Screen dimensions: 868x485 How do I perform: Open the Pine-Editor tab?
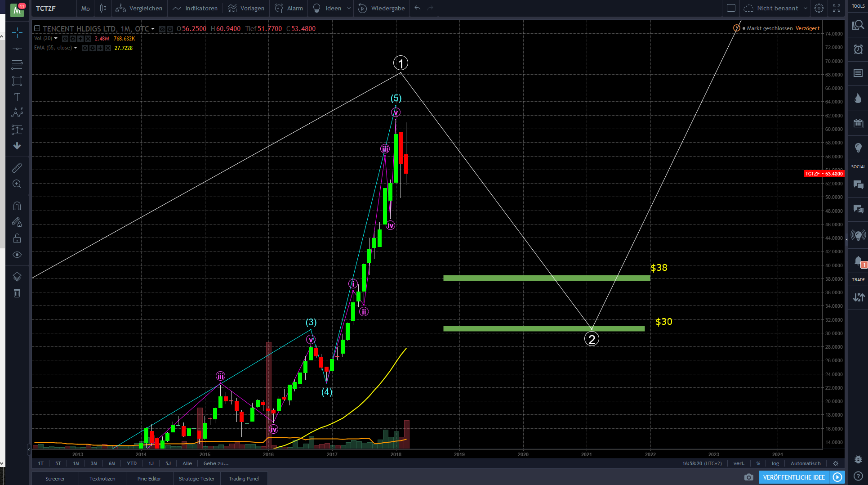[149, 479]
